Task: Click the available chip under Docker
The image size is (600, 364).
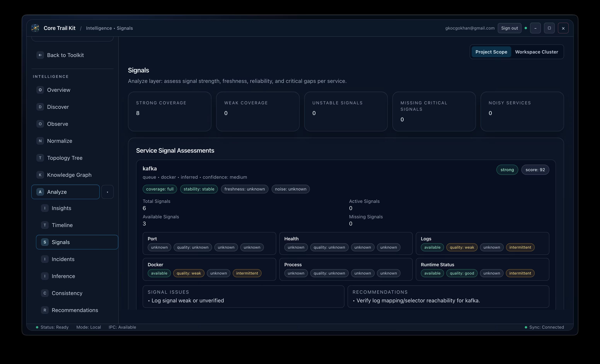Action: [x=159, y=273]
